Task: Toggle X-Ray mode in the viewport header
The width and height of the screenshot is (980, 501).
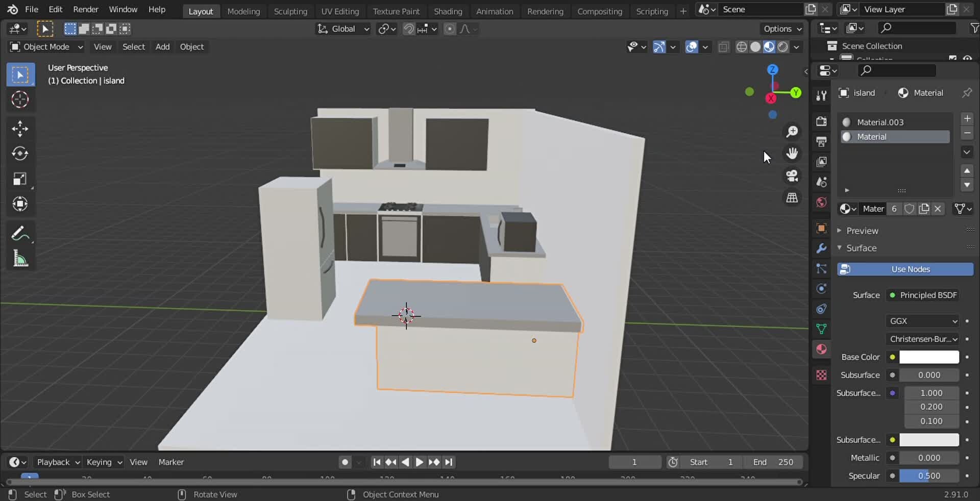Action: (x=723, y=47)
